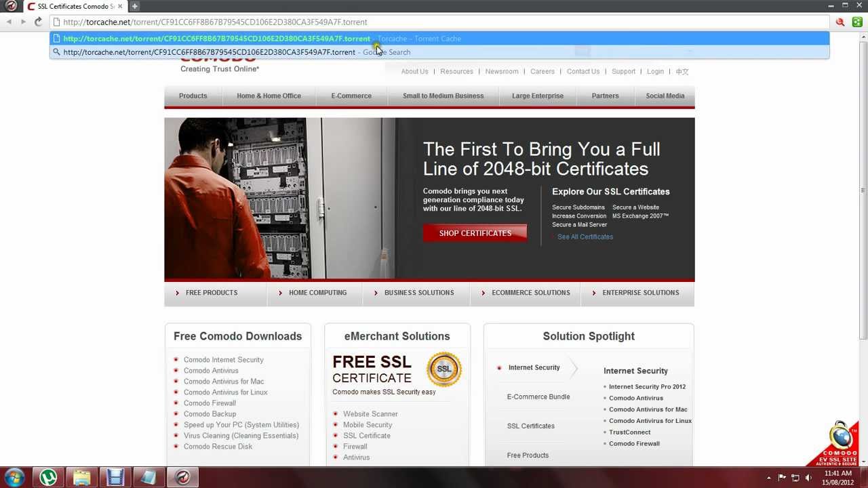The height and width of the screenshot is (488, 868).
Task: Open Speed up Your PC link
Action: point(241,425)
